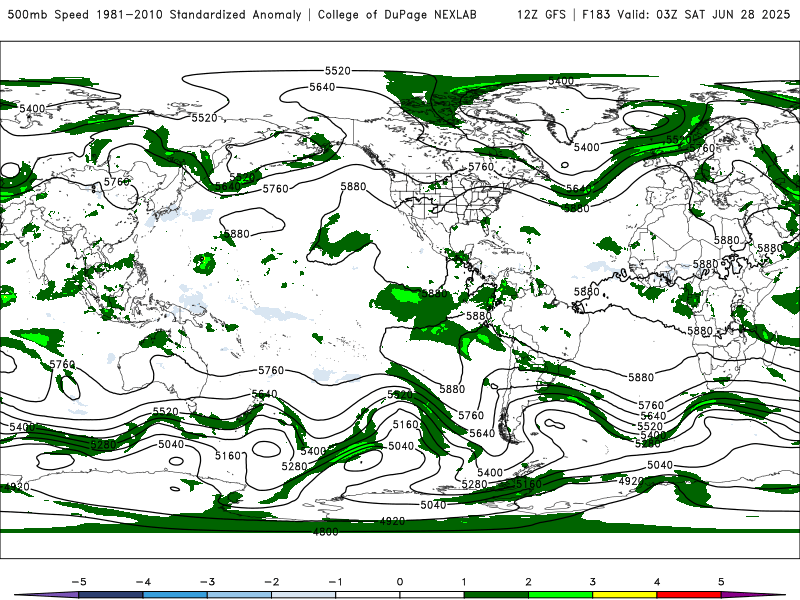Click the '3' colorbar tick label
800x600 pixels.
point(592,582)
